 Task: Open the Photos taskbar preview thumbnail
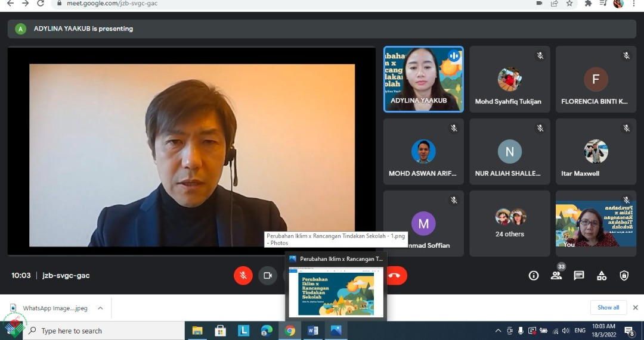tap(336, 291)
